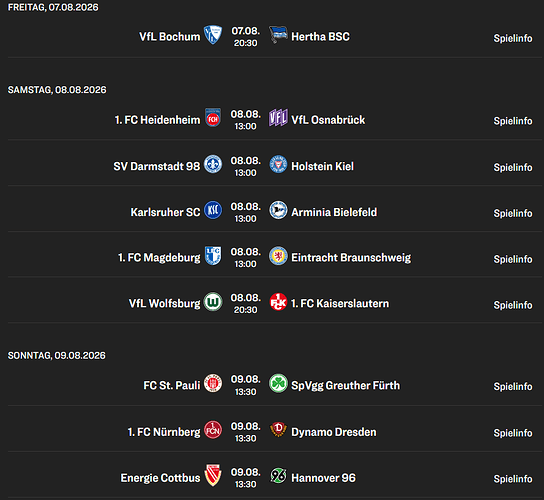Open the SV Darmstadt 98 lily crest
The height and width of the screenshot is (500, 544).
click(x=213, y=164)
